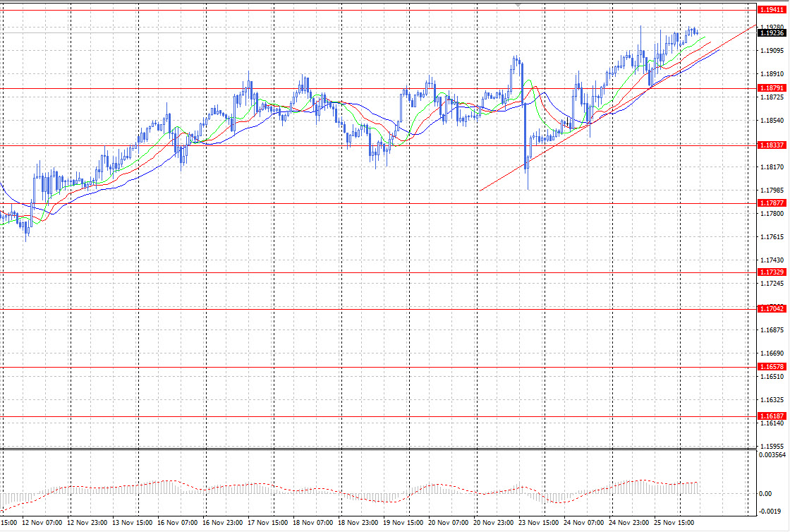Click the 1.16140 price scale value
Image resolution: width=790 pixels, height=532 pixels.
[x=772, y=423]
